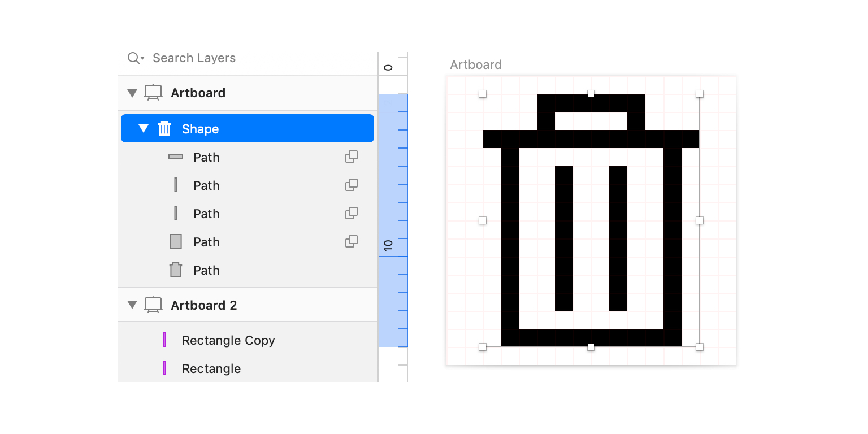868x434 pixels.
Task: Click the top-center selection handle on the shape
Action: coord(591,94)
